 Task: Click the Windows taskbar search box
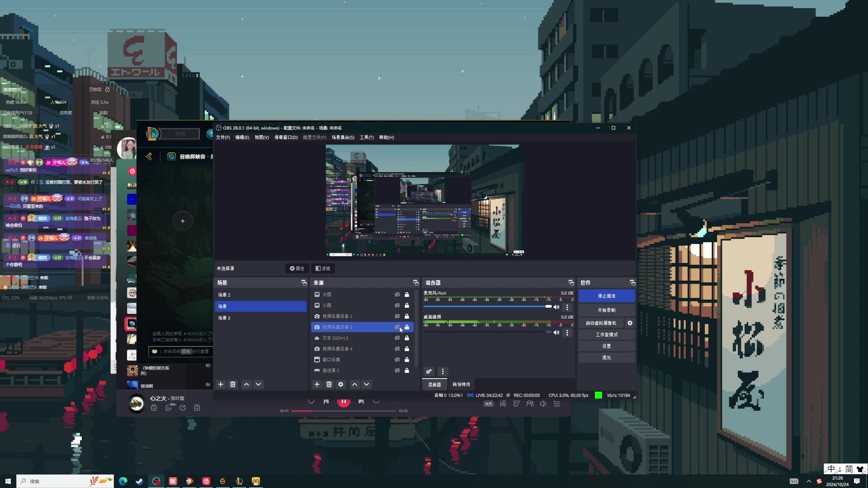click(65, 481)
